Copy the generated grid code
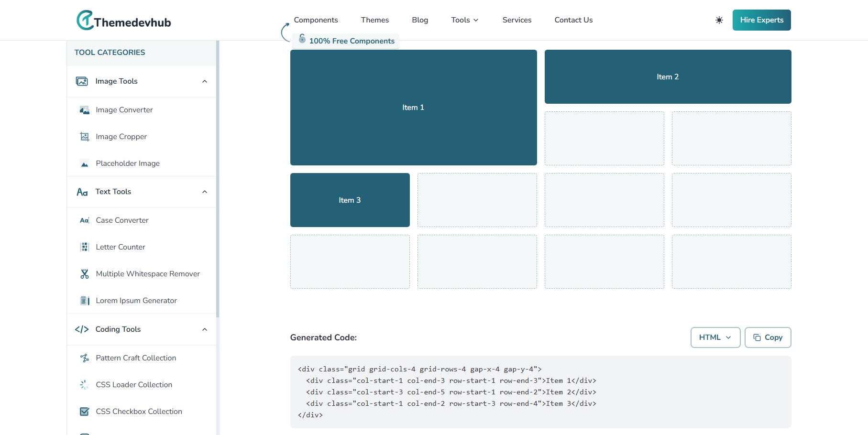 [x=768, y=337]
